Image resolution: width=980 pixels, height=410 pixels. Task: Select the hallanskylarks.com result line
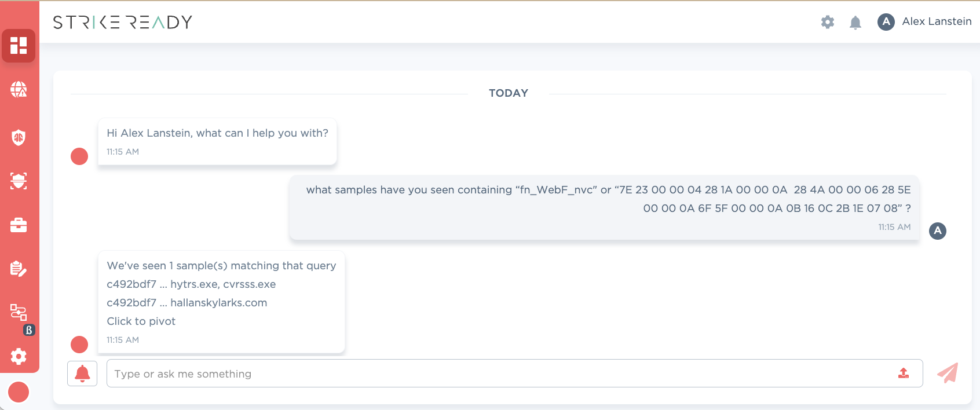[x=187, y=303]
